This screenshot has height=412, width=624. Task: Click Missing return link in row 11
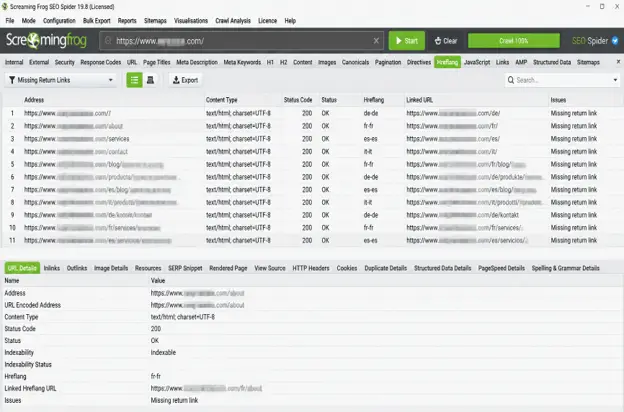[573, 241]
